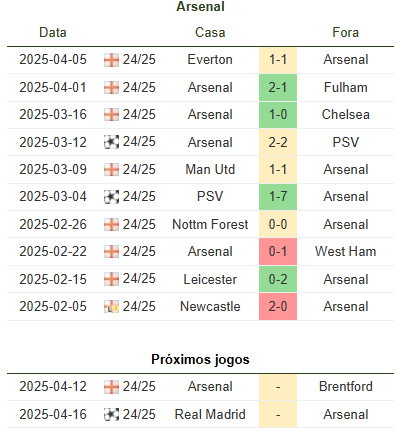Viewport: 397px width, 431px height.
Task: Click League Cup icon in Newcastle row
Action: click(x=111, y=307)
